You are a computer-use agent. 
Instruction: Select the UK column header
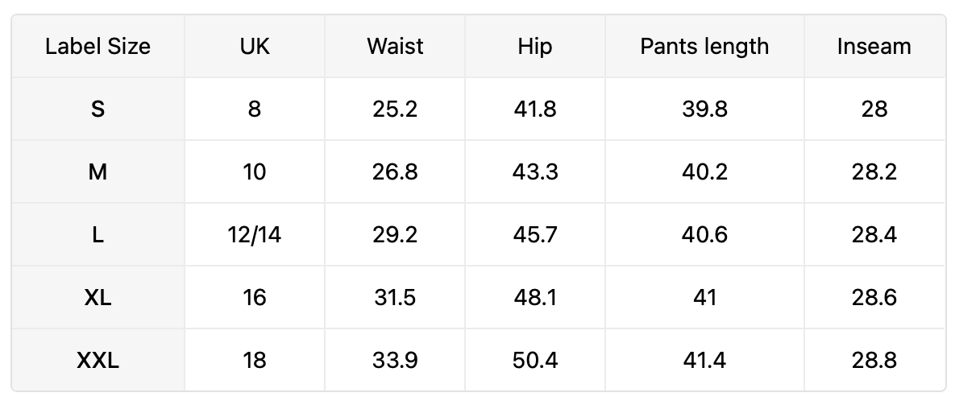pyautogui.click(x=255, y=46)
